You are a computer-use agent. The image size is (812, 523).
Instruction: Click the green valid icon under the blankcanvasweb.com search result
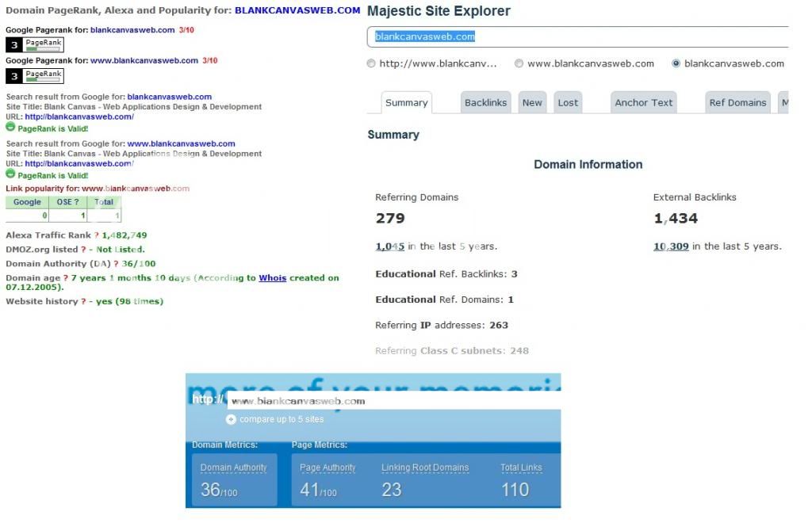click(10, 127)
